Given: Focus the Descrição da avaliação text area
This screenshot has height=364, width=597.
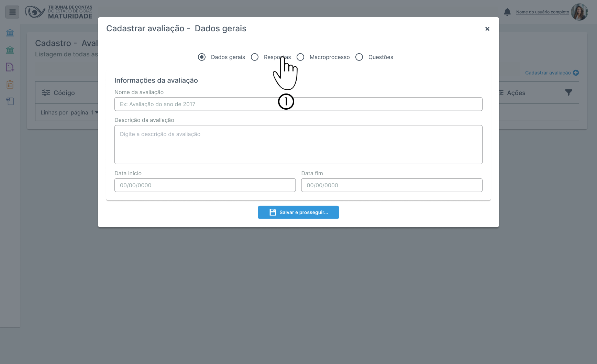Looking at the screenshot, I should (x=298, y=145).
